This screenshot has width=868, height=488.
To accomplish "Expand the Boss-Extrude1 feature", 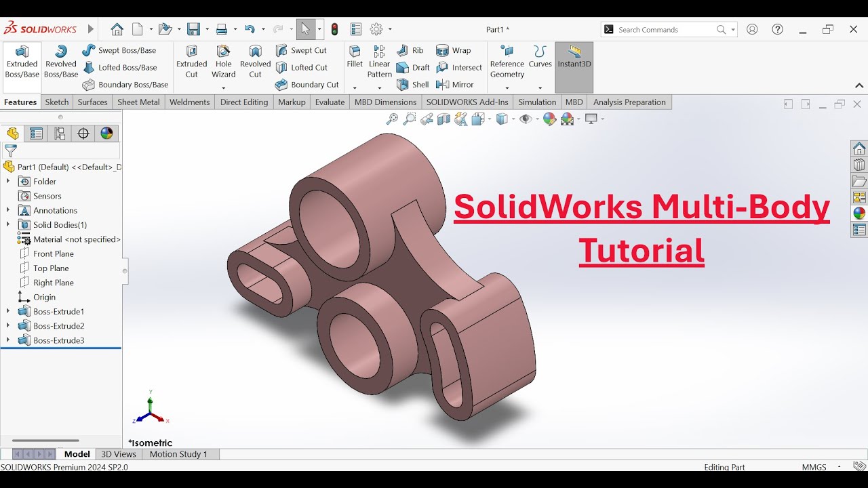I will [8, 311].
